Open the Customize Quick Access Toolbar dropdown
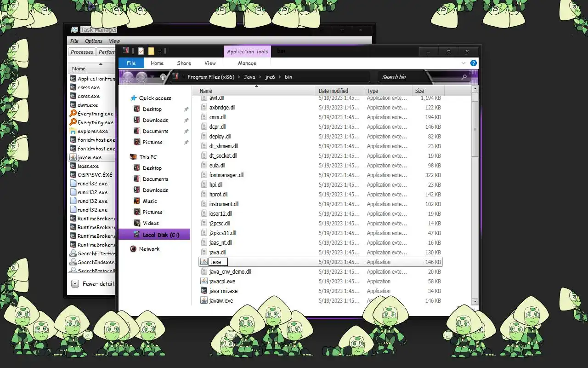The height and width of the screenshot is (368, 588). pyautogui.click(x=159, y=51)
